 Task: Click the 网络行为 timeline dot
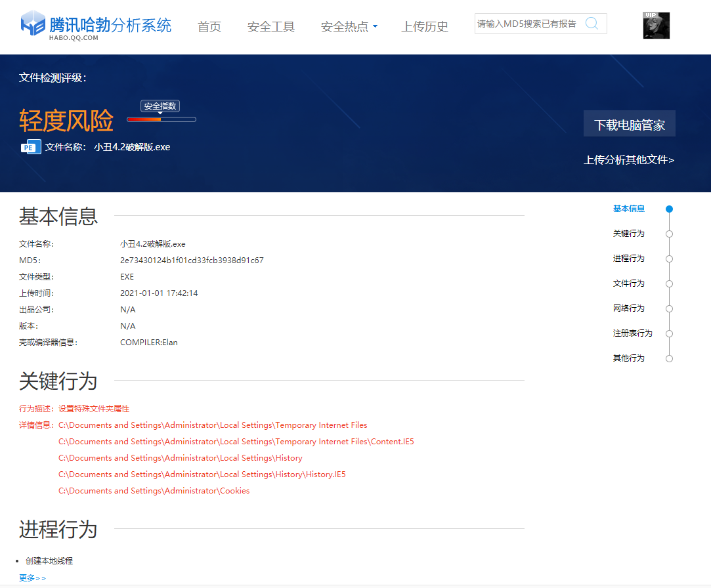click(669, 308)
